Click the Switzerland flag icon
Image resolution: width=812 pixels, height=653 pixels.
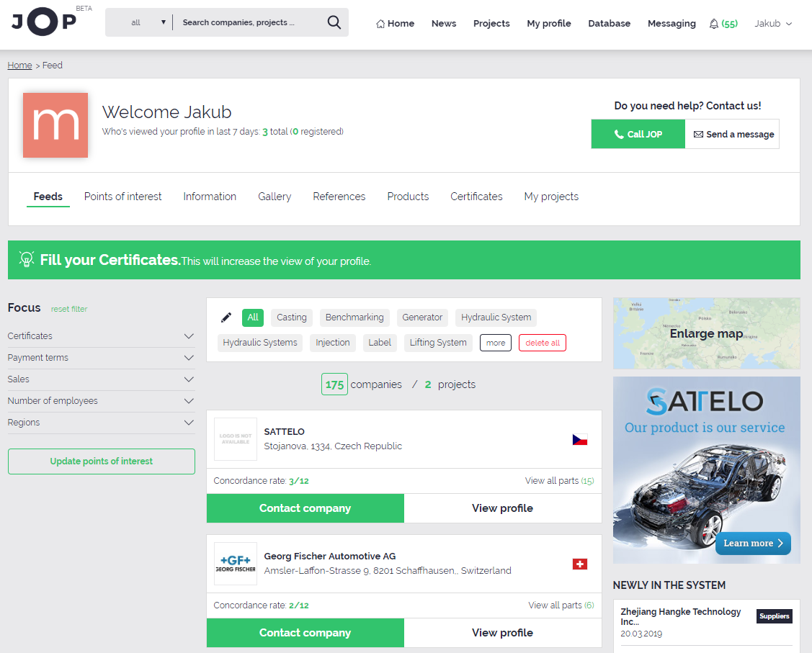[579, 564]
